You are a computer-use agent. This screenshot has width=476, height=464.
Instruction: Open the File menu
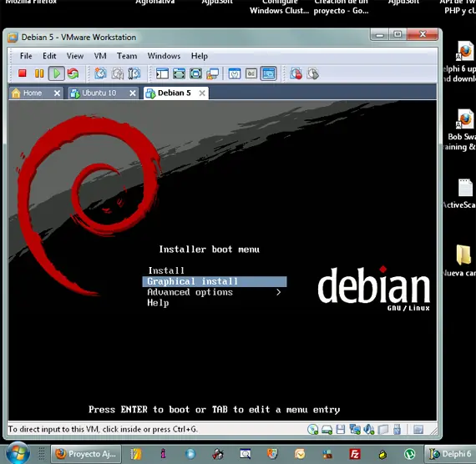coord(26,56)
